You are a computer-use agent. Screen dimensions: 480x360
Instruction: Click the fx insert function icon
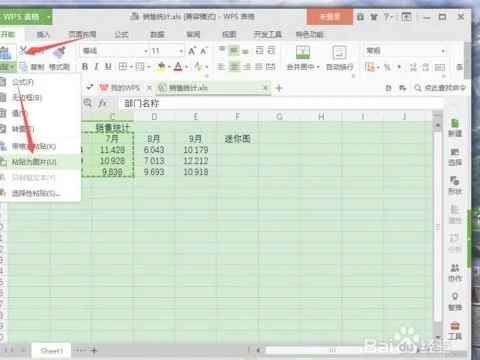(103, 103)
